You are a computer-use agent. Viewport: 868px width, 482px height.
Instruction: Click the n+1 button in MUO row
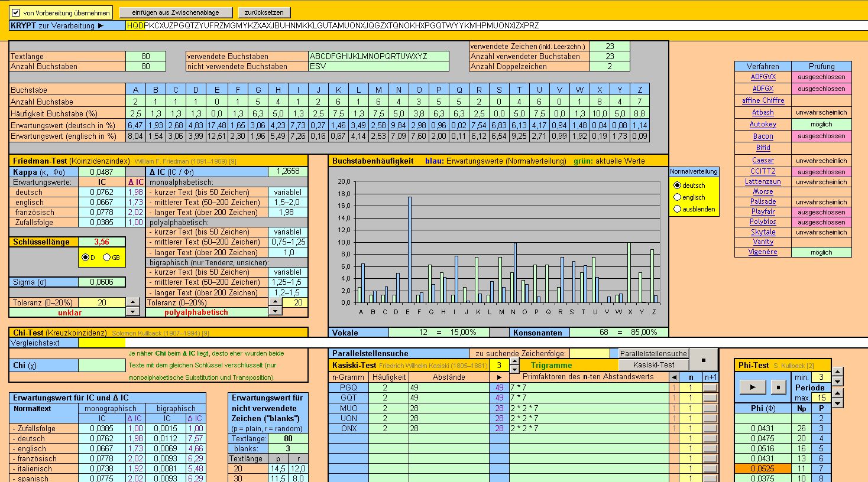(710, 408)
